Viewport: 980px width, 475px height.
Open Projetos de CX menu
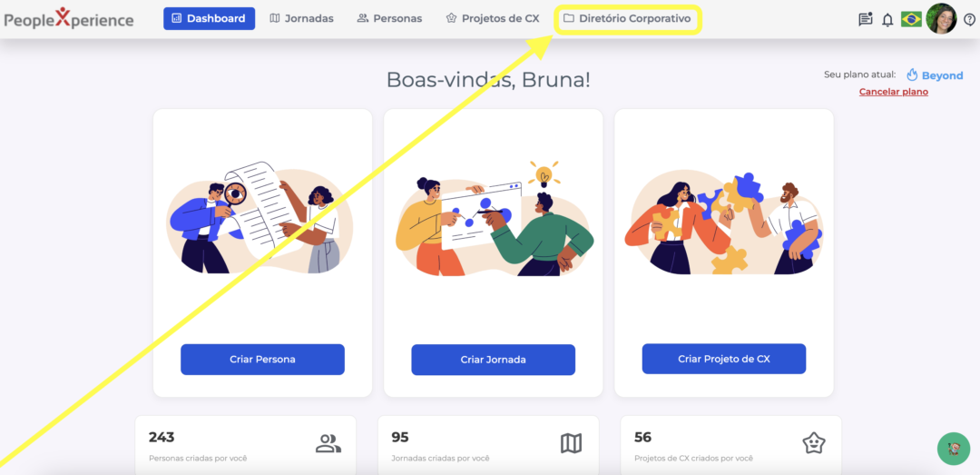[493, 19]
